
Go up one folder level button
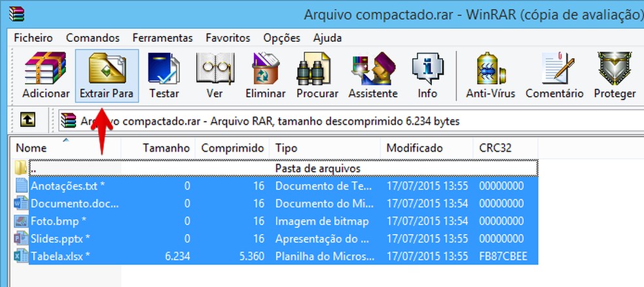[27, 120]
